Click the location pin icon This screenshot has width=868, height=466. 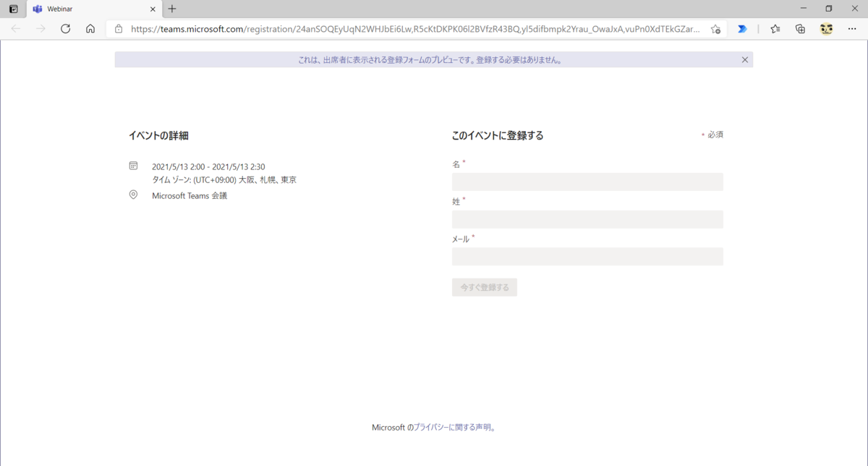click(133, 195)
